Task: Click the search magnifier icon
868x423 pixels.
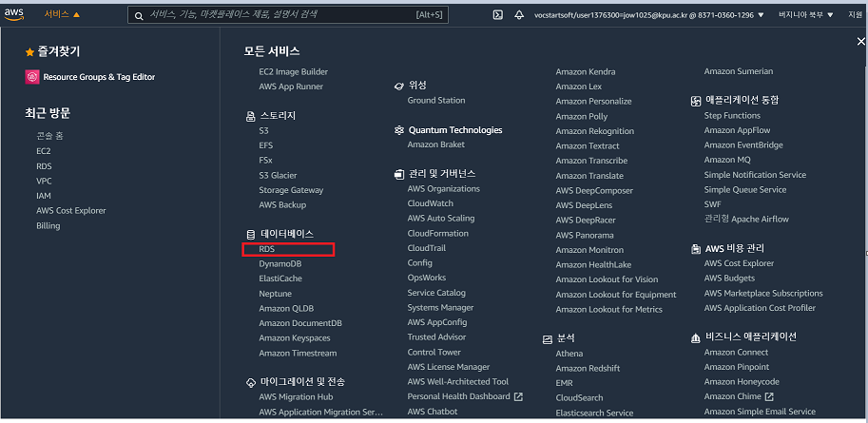Action: pos(139,15)
